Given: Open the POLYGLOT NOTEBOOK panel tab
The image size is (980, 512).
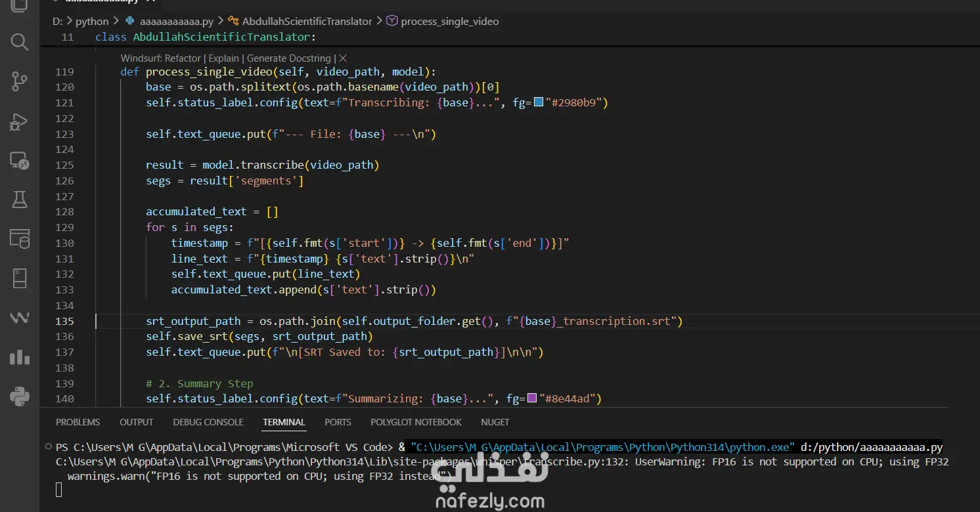Looking at the screenshot, I should pyautogui.click(x=416, y=422).
